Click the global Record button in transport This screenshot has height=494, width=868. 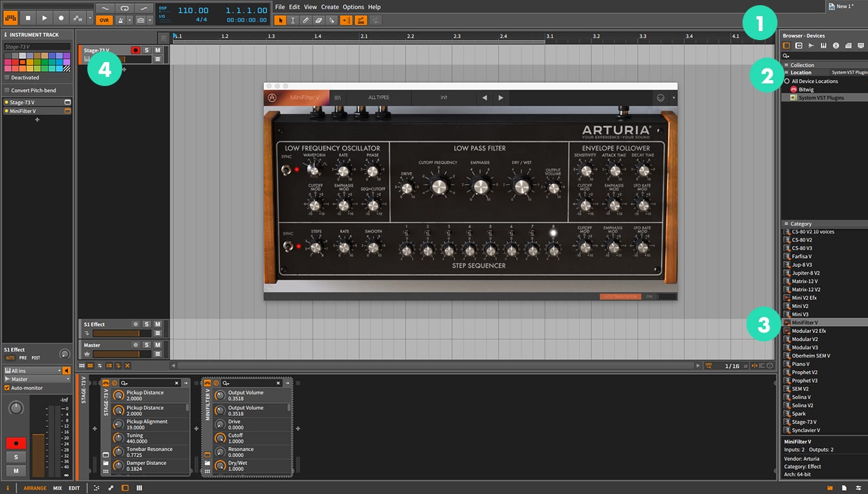61,18
